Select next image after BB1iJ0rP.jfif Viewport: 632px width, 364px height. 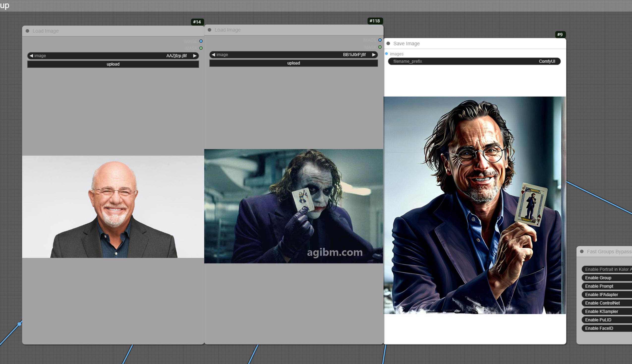pos(373,55)
